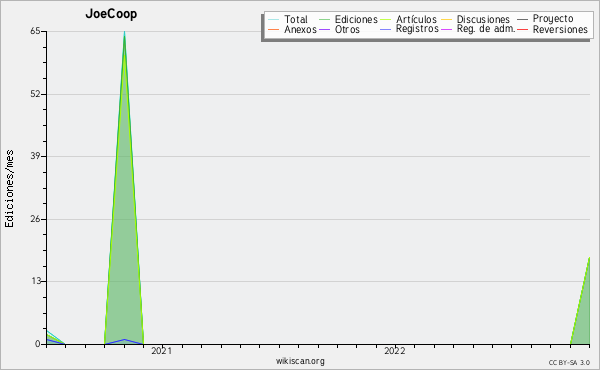600x370 pixels.
Task: Click the Ediciones/mes axis title
Action: [9, 189]
